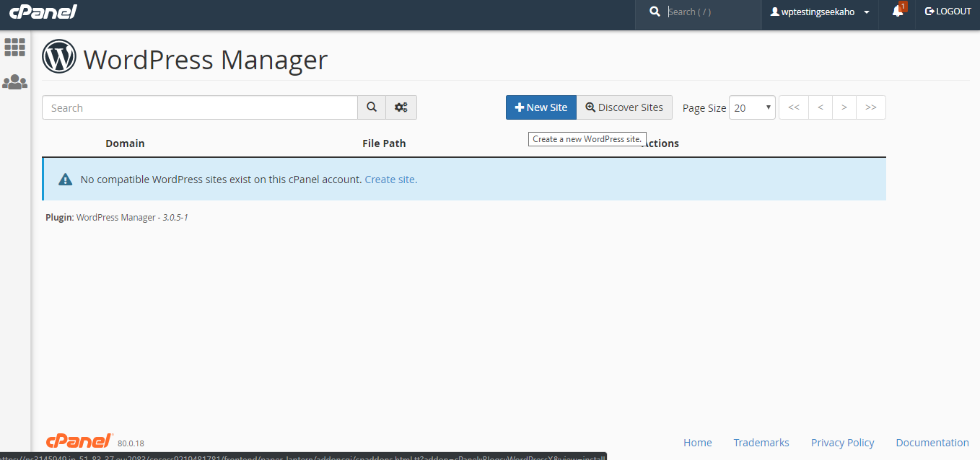The height and width of the screenshot is (460, 980).
Task: Open the Privacy Policy footer link
Action: click(x=842, y=443)
